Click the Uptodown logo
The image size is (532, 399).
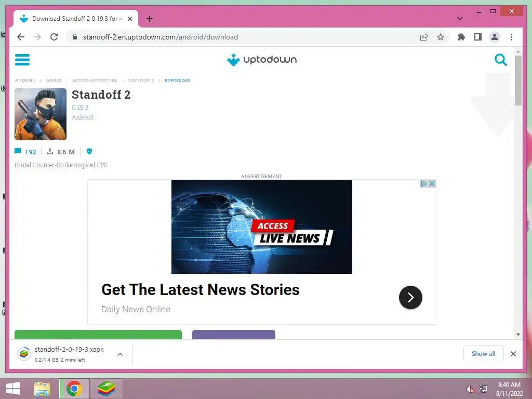(x=262, y=60)
